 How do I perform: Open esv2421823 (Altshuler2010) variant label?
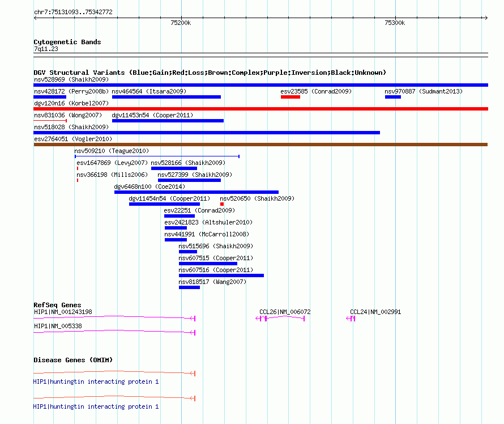tap(208, 222)
